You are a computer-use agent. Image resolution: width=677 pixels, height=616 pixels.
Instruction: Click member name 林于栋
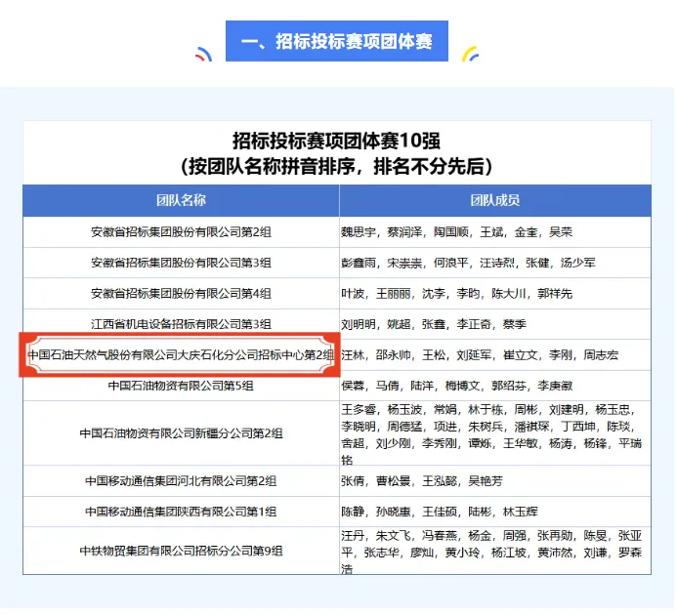(x=486, y=409)
